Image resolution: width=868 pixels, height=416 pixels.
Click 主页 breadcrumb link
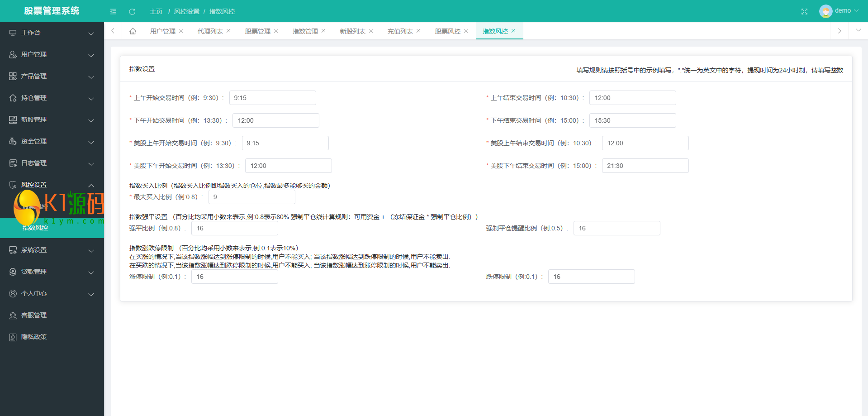[x=156, y=11]
